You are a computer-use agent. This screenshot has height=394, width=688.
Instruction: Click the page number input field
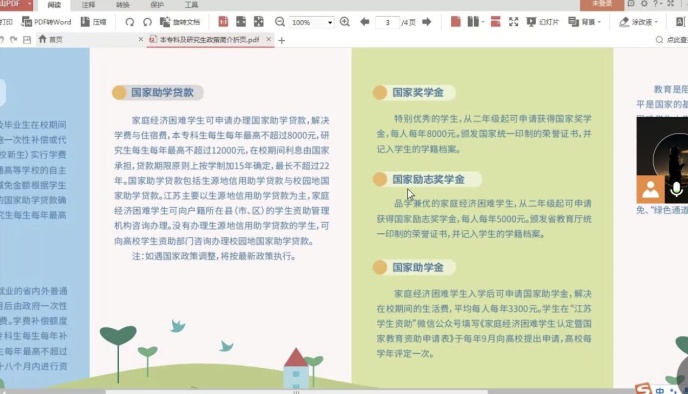(387, 22)
